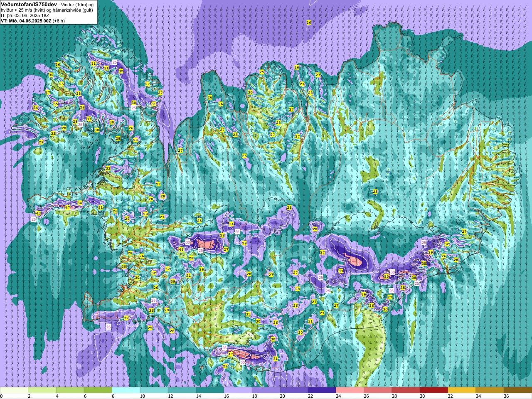Select the 32–34 m/s yellow legend swatch
This screenshot has width=532, height=399.
pyautogui.click(x=462, y=390)
